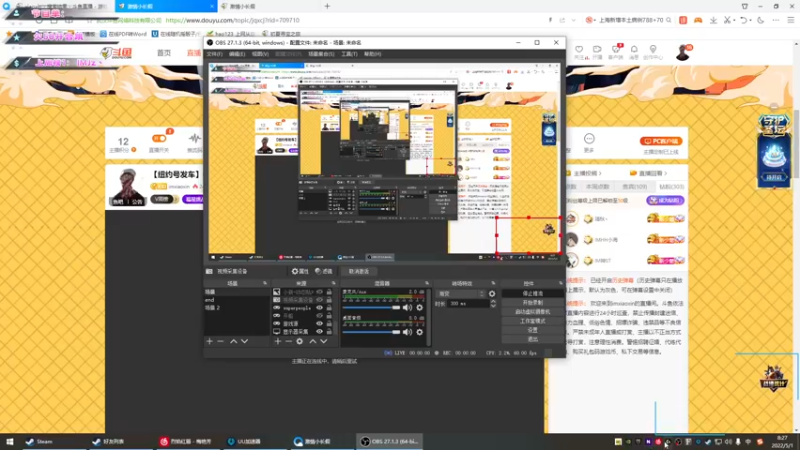The width and height of the screenshot is (800, 450).
Task: Click 启动虚拟摄像机 in OBS controls
Action: [533, 312]
